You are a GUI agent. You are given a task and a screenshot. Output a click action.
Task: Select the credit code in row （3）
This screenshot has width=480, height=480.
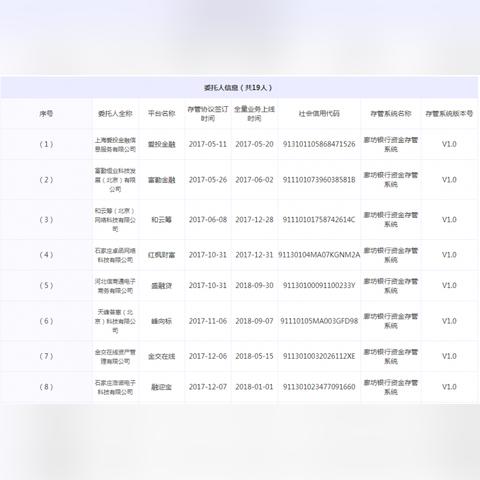pos(319,220)
